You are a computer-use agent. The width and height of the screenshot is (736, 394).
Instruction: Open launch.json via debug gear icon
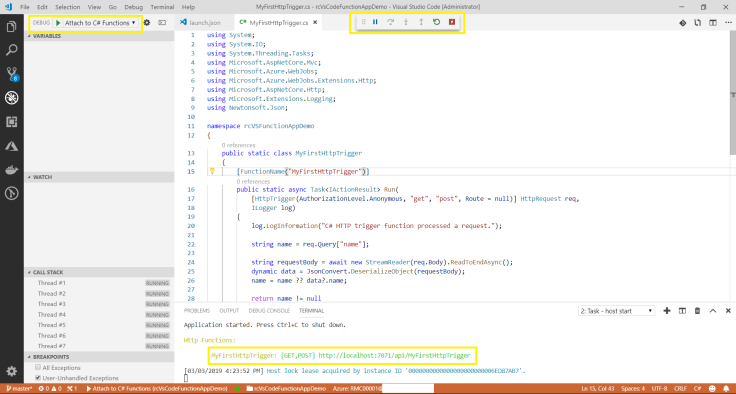(x=147, y=23)
